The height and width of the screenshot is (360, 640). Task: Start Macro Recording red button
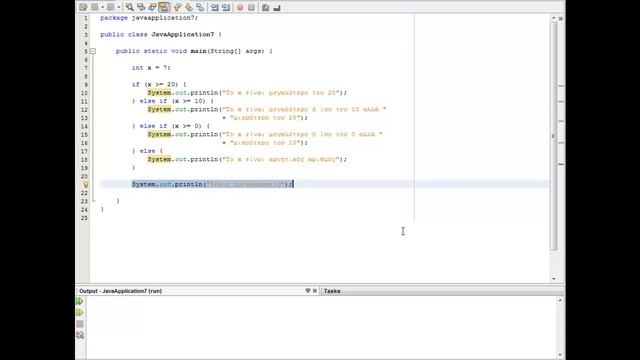240,7
